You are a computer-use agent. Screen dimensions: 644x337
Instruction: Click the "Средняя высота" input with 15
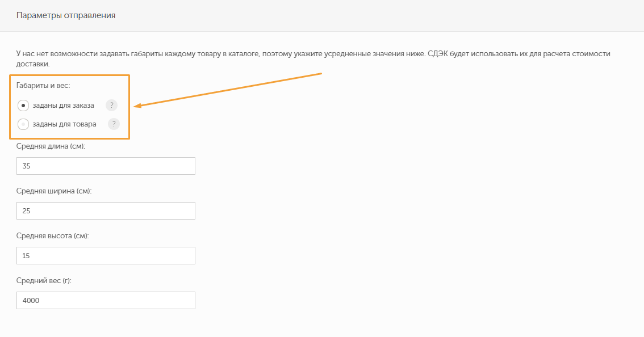[x=106, y=256]
